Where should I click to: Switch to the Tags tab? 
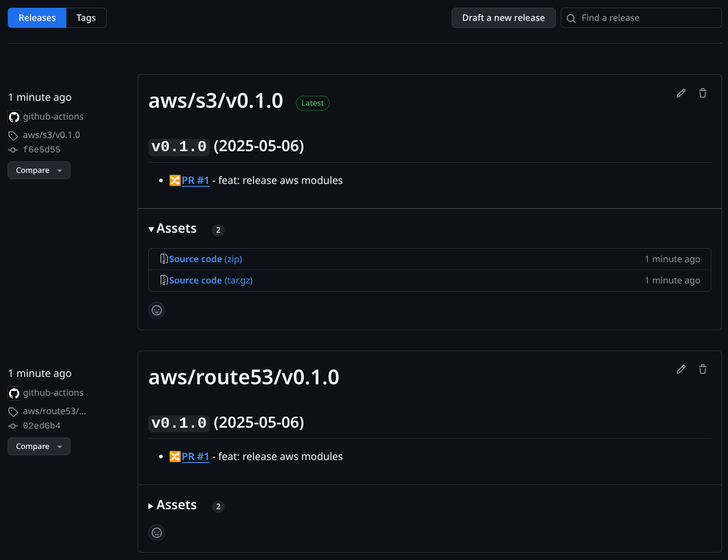86,18
